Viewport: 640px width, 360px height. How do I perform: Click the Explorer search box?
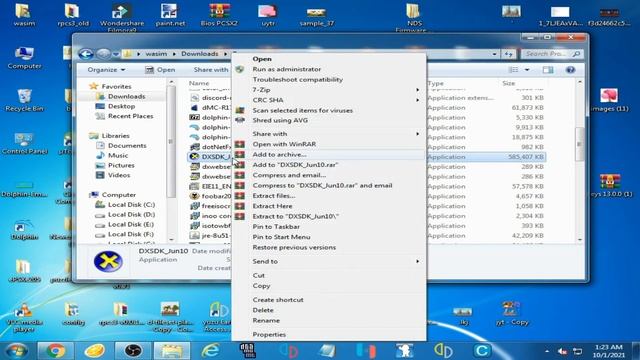tap(552, 54)
